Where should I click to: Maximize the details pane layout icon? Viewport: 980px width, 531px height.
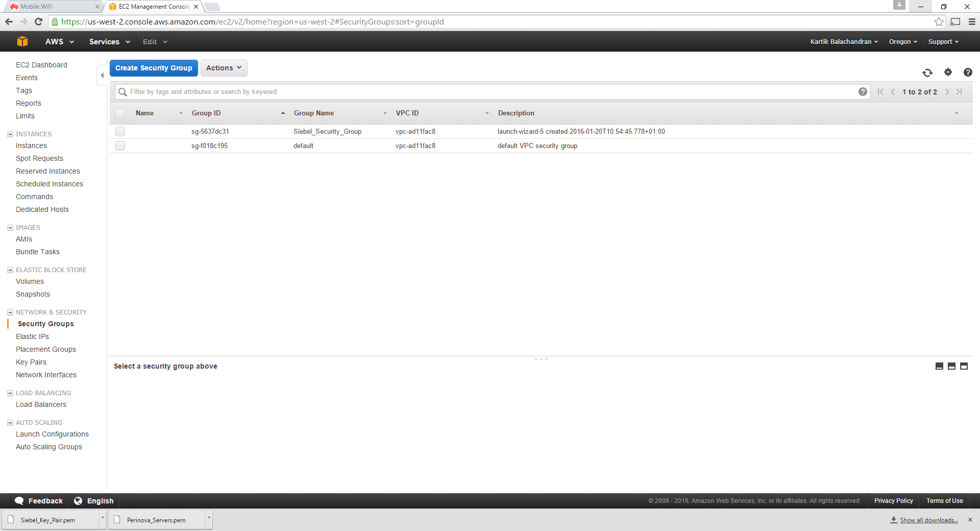pyautogui.click(x=964, y=366)
